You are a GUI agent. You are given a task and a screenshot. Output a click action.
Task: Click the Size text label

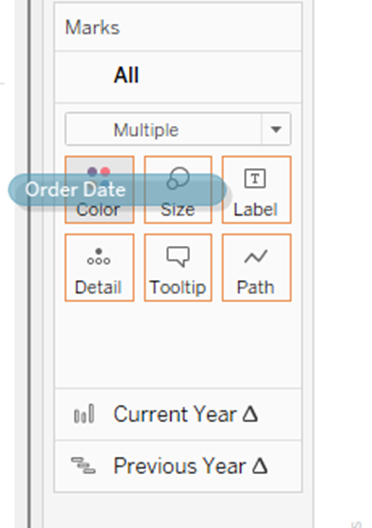(x=178, y=210)
